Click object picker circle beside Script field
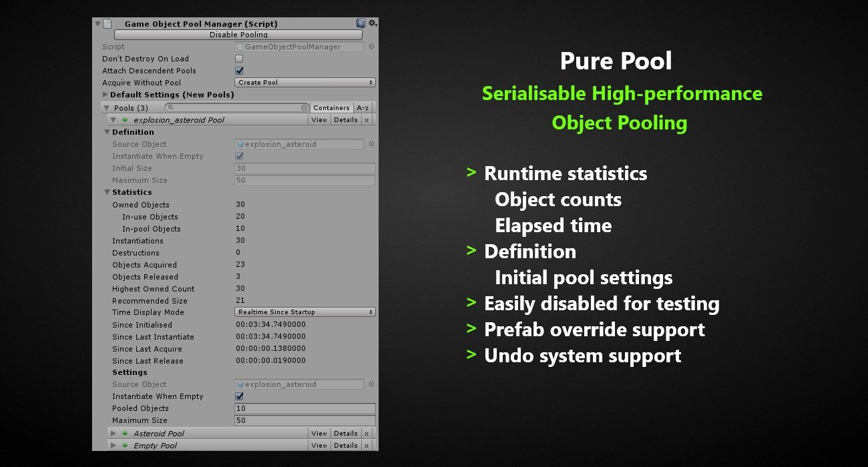This screenshot has width=868, height=467. tap(372, 47)
